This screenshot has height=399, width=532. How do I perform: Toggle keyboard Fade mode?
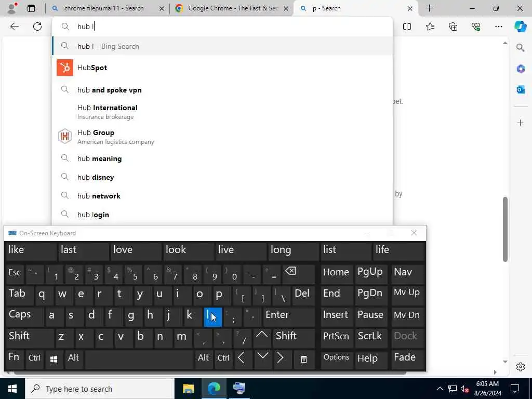[407, 360]
